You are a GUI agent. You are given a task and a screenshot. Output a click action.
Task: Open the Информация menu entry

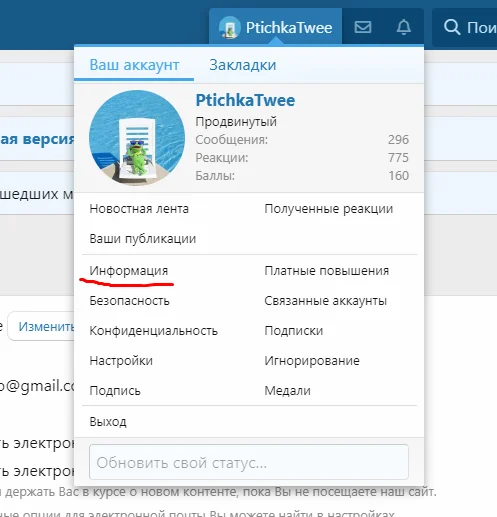point(129,271)
